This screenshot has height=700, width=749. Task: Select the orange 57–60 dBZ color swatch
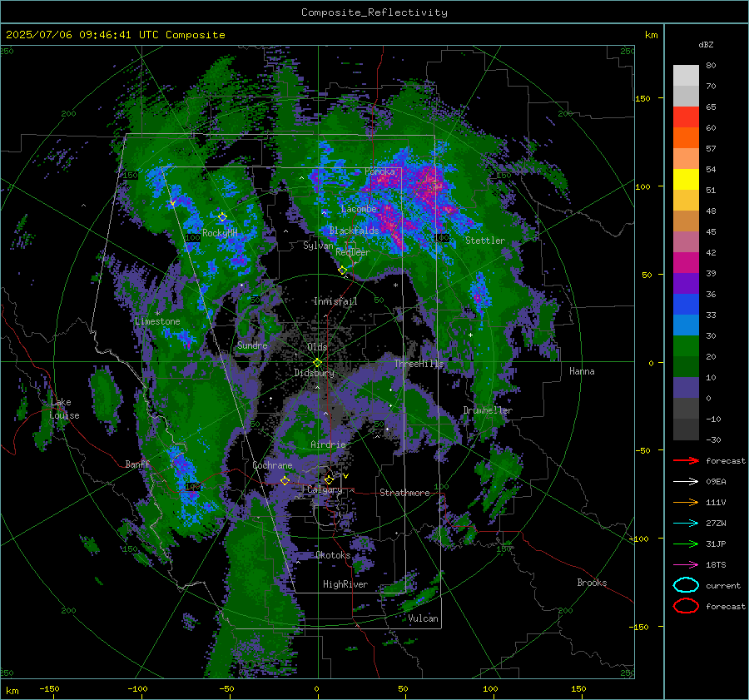click(x=686, y=138)
